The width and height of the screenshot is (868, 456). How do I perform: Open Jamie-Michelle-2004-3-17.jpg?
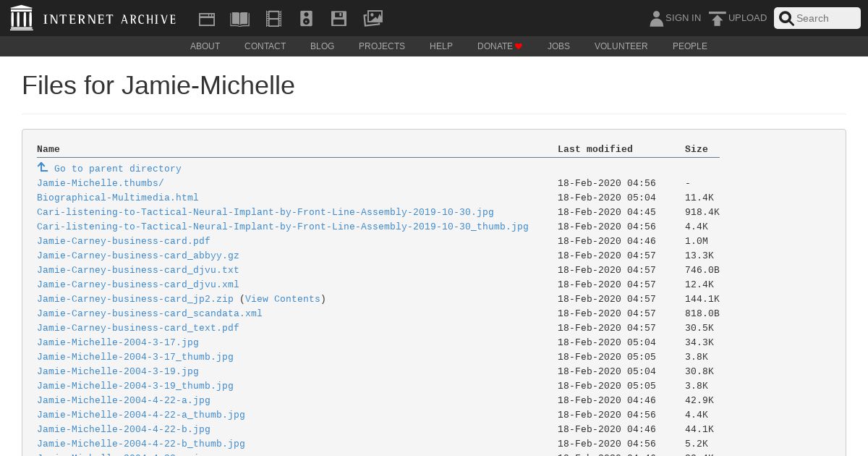[x=118, y=342]
